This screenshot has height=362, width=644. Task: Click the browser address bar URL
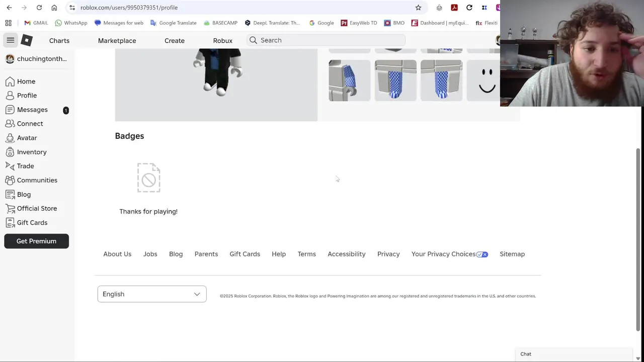(x=129, y=8)
